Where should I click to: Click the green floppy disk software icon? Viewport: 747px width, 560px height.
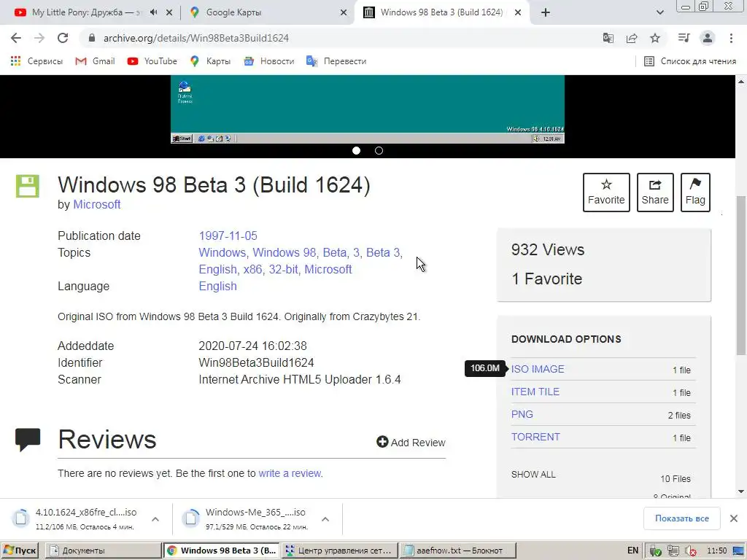point(28,186)
